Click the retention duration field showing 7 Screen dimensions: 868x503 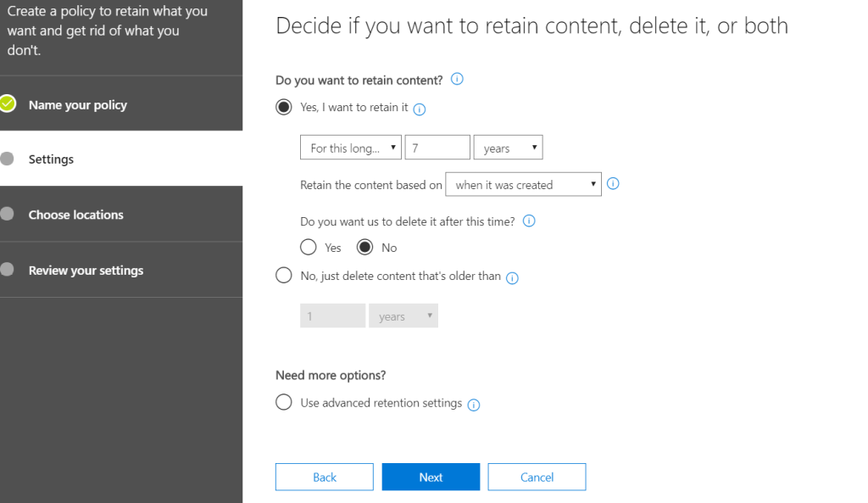coord(437,148)
